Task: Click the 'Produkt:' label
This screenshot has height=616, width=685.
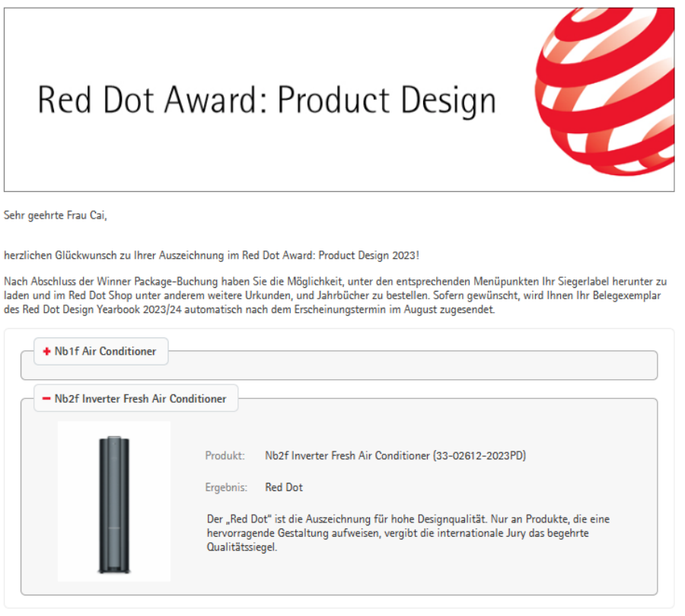Action: [225, 456]
